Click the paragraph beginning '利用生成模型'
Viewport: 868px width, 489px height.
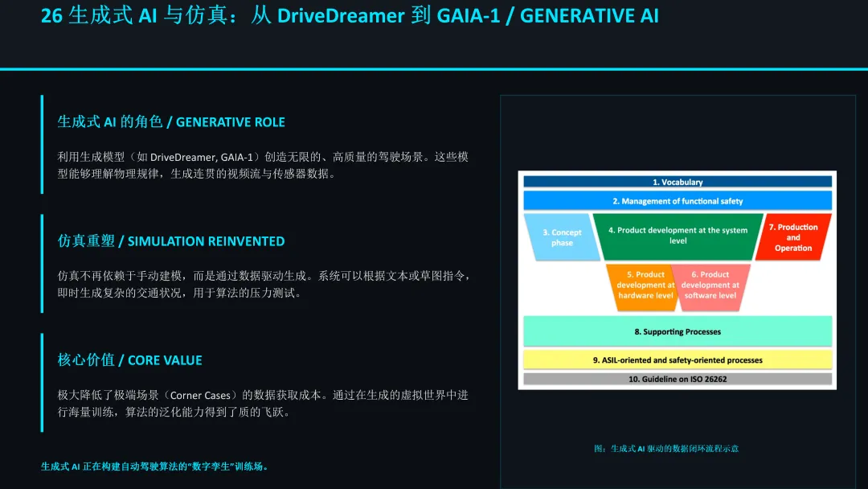tap(263, 165)
